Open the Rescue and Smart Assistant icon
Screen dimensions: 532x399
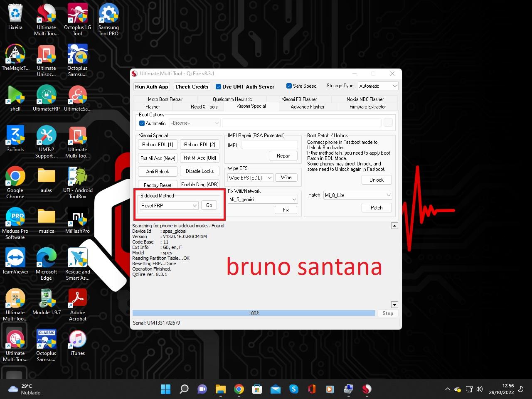[x=77, y=264]
